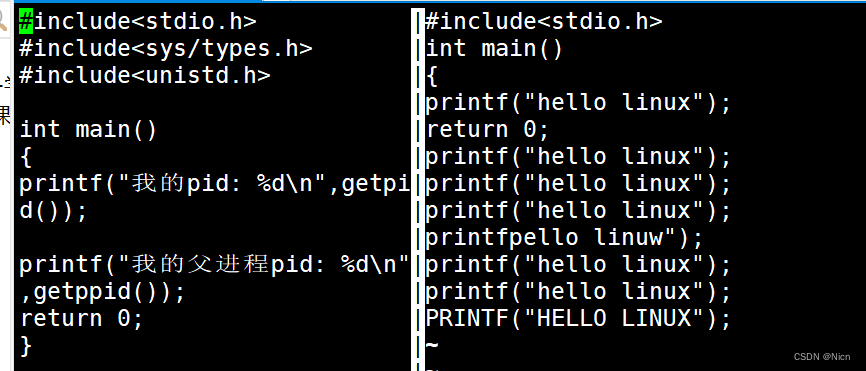This screenshot has height=371, width=866.
Task: Place cursor on #include<unistd.h> line
Action: pos(145,76)
